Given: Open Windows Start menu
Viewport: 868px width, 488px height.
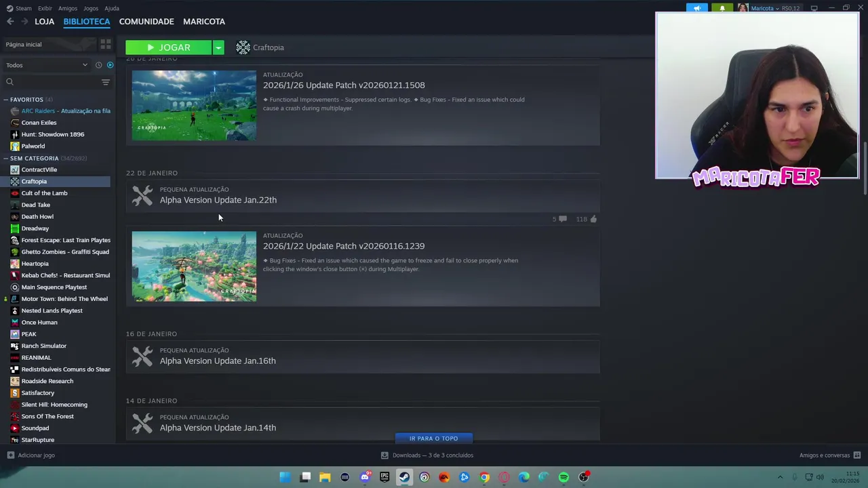Looking at the screenshot, I should pos(285,477).
